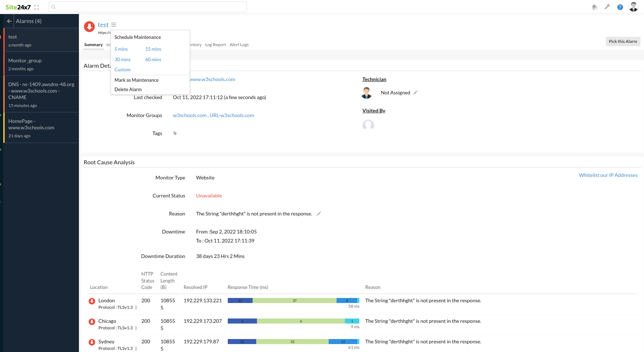Viewport: 644px width, 352px height.
Task: Open the admin wrench tool icon
Action: 607,7
